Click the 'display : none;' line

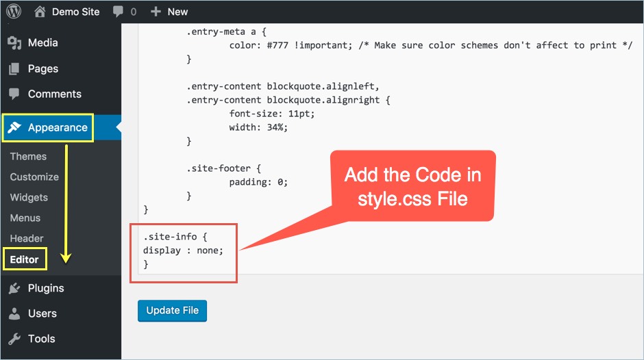(183, 250)
